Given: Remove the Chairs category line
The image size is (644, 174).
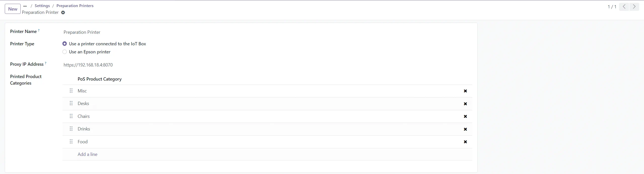Looking at the screenshot, I should [x=465, y=116].
